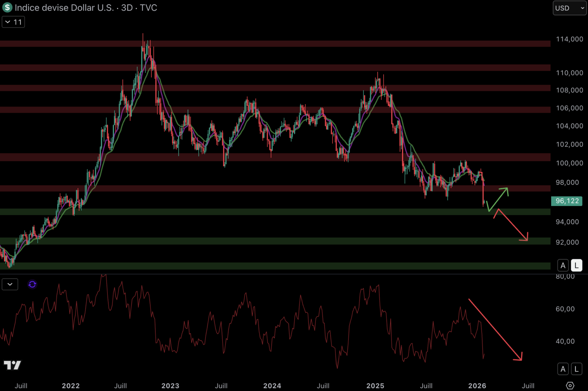
Task: Click the purple refresh icon in indicator pane
Action: [32, 285]
